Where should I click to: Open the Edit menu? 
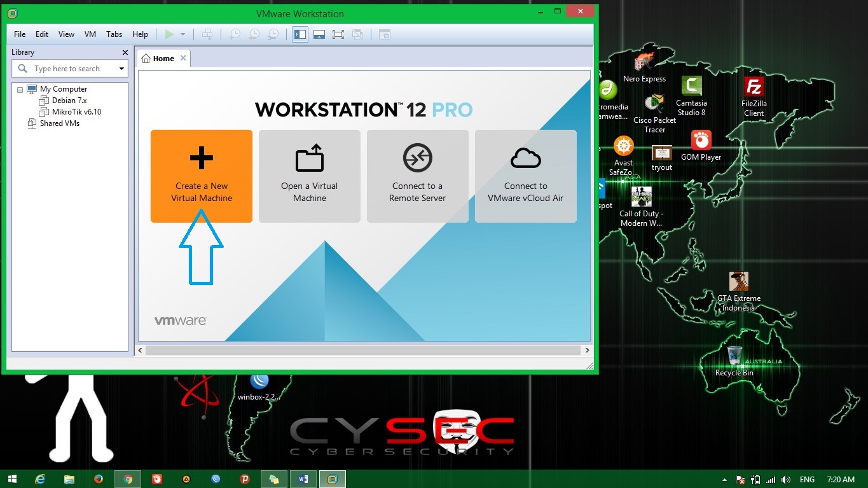click(42, 34)
